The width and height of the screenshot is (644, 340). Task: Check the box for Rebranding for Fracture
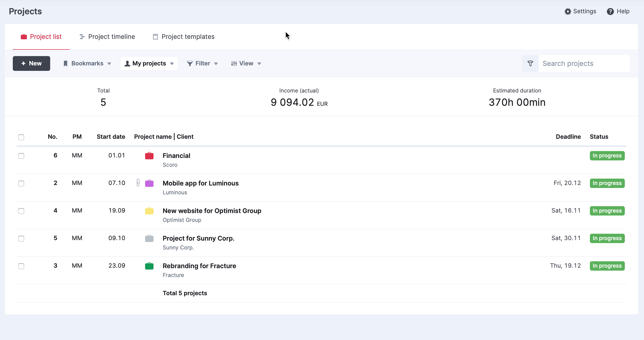pos(21,266)
